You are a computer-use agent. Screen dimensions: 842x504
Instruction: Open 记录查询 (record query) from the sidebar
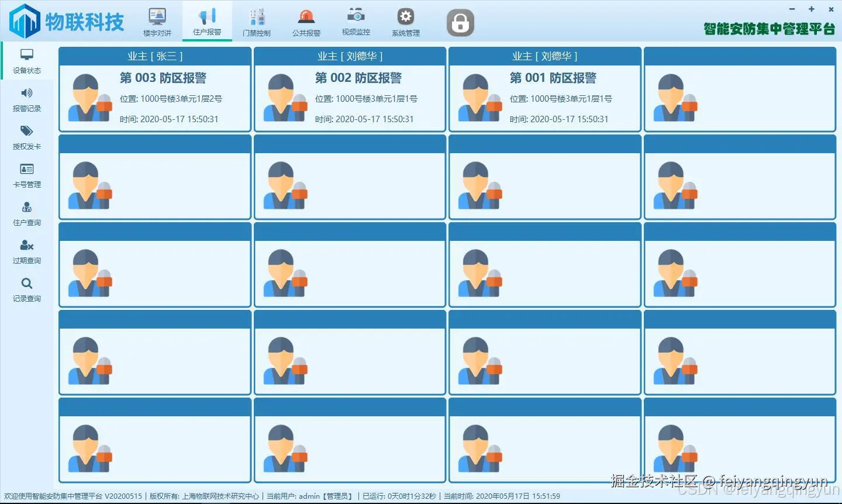(x=26, y=290)
